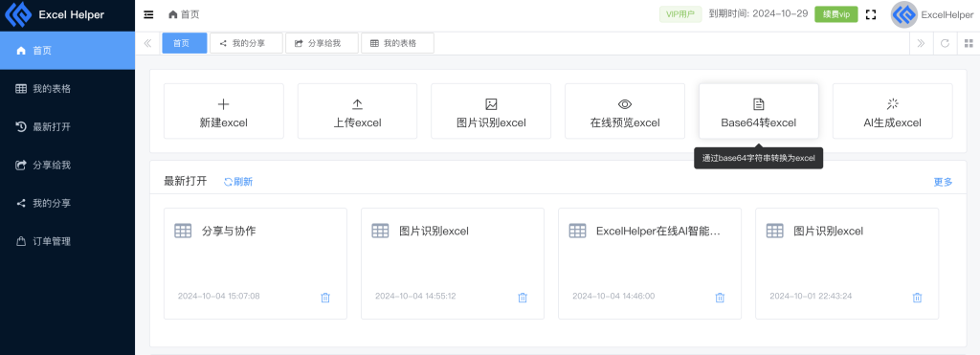
Task: Click the document icon on Base64转excel
Action: click(759, 104)
